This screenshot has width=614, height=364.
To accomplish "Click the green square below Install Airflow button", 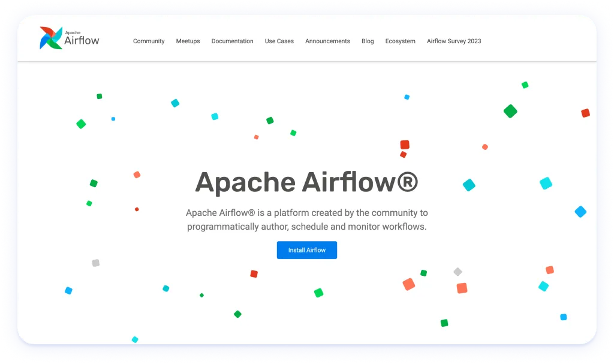I will click(x=318, y=293).
